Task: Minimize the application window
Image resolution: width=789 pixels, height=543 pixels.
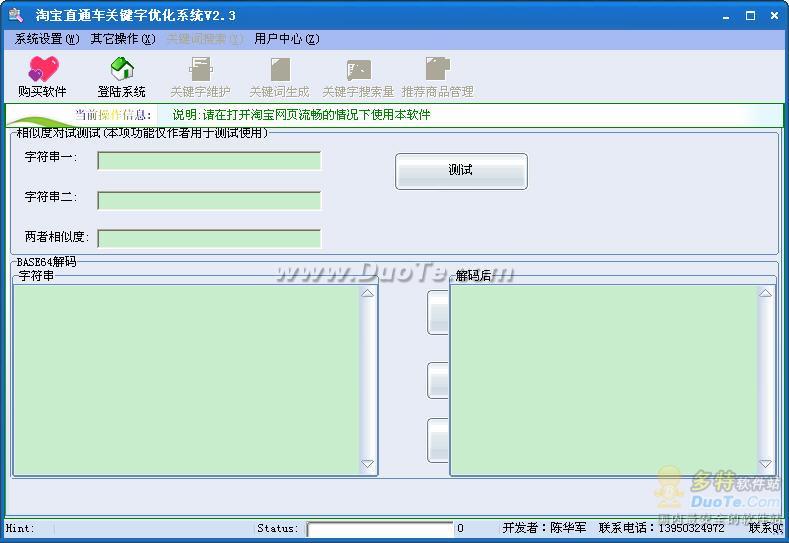Action: tap(726, 16)
